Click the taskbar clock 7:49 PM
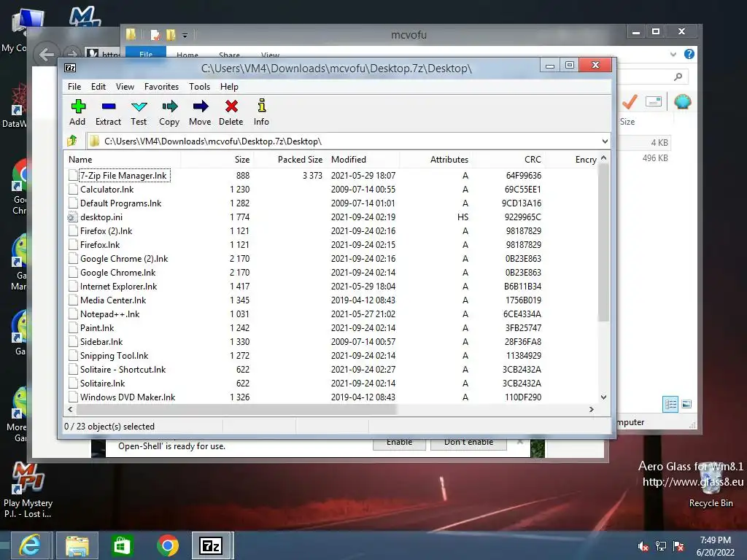Image resolution: width=747 pixels, height=560 pixels. (715, 540)
